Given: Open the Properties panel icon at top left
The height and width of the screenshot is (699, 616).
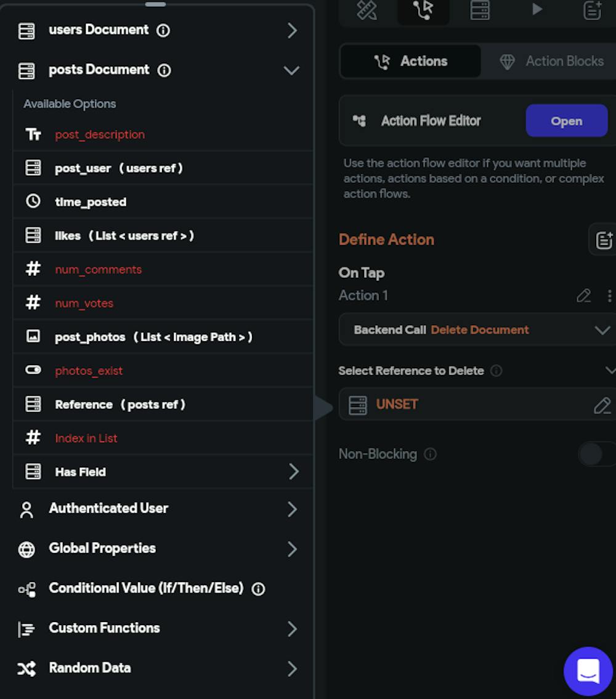Looking at the screenshot, I should click(367, 10).
